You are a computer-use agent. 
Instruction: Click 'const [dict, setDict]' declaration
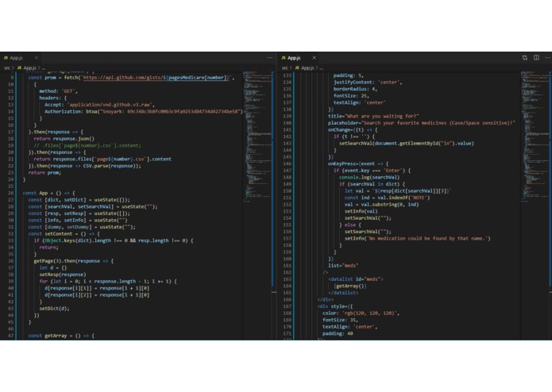[79, 200]
